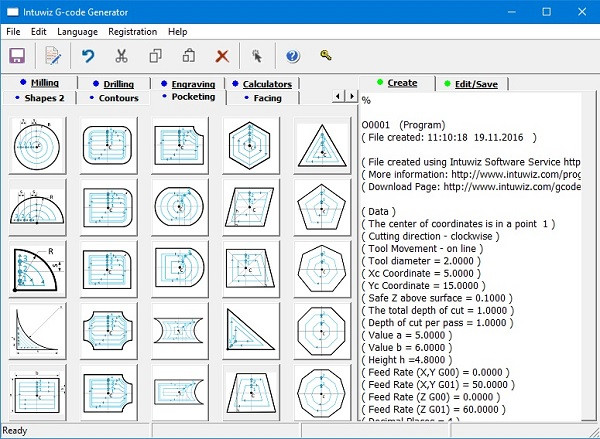Open the Language menu
This screenshot has width=600, height=439.
(77, 32)
